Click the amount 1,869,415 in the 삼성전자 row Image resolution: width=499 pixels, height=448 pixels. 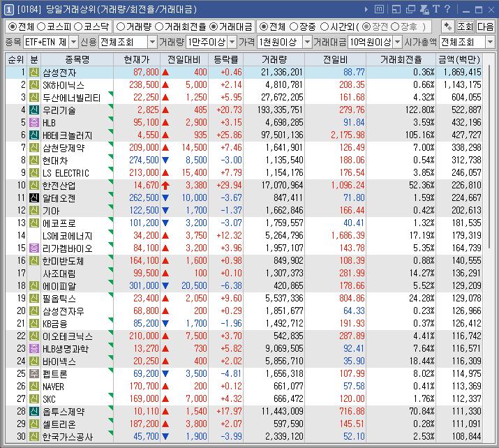(x=463, y=73)
